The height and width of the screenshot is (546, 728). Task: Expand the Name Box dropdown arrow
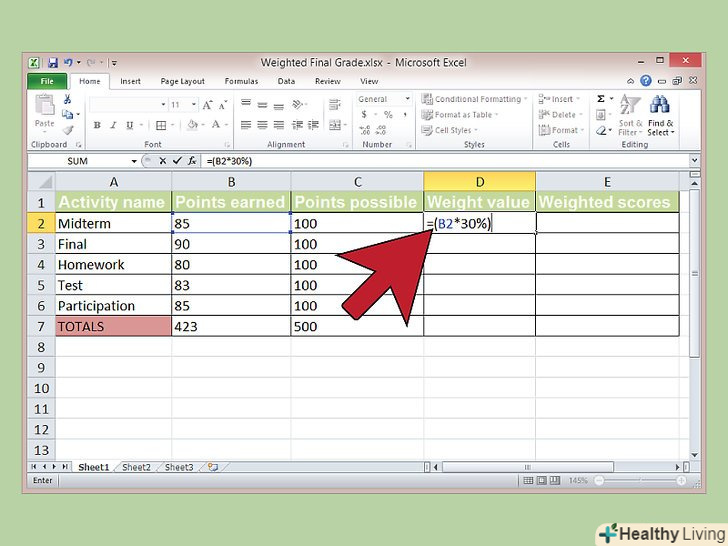134,161
